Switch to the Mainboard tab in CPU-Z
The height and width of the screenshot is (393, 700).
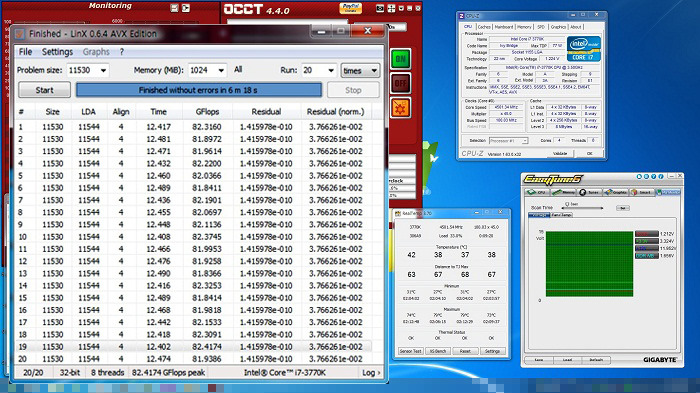pos(504,27)
